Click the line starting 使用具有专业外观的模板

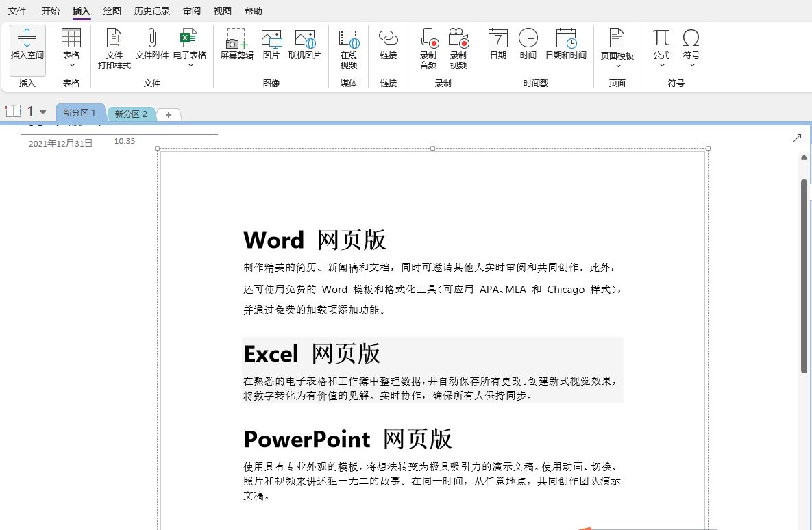click(x=432, y=467)
